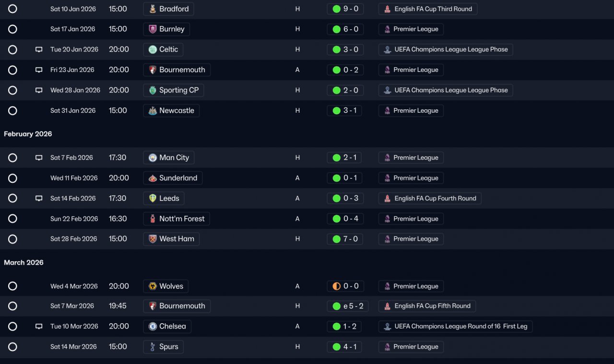Click Champions League icon on Round of 16 row

387,327
